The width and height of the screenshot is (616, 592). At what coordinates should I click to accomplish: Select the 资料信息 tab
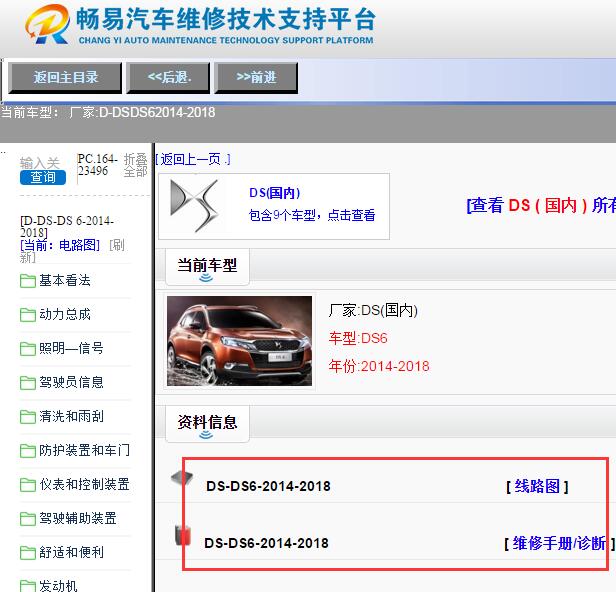[207, 423]
